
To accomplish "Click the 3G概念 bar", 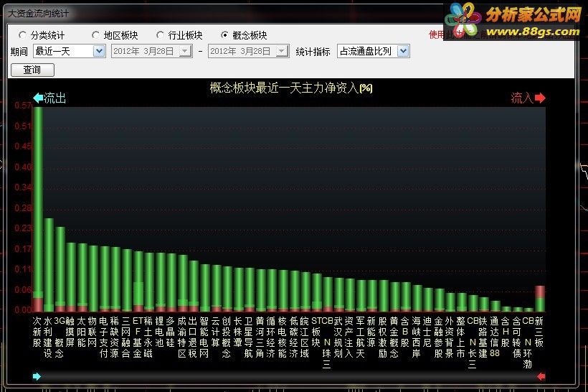I will coord(60,269).
